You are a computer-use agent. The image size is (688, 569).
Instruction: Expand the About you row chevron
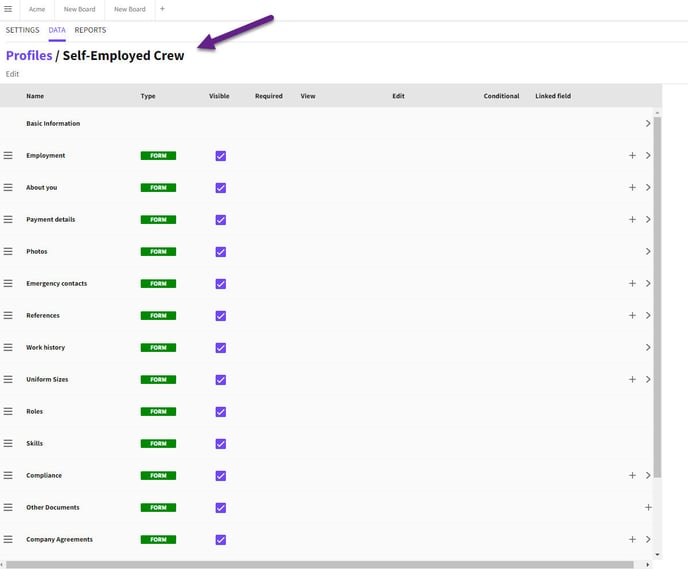coord(648,187)
